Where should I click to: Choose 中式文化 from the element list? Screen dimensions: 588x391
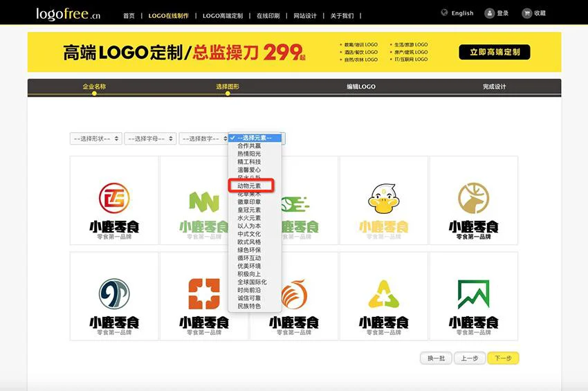(255, 234)
